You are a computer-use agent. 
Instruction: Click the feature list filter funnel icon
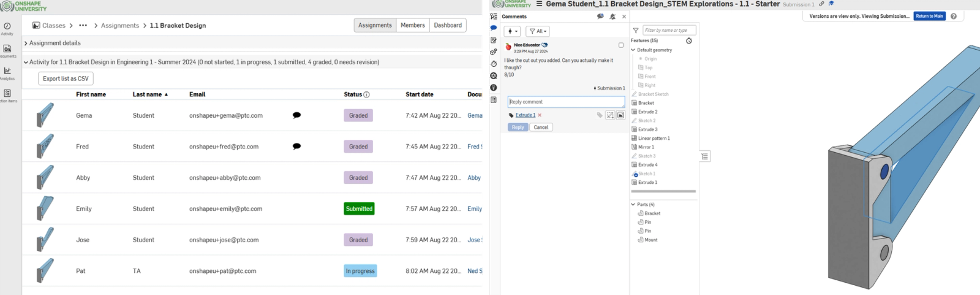point(636,30)
